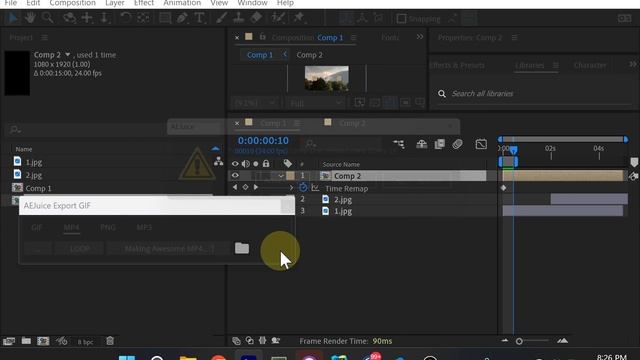Viewport: 640px width, 360px height.
Task: Click Search all libraries field
Action: [535, 93]
